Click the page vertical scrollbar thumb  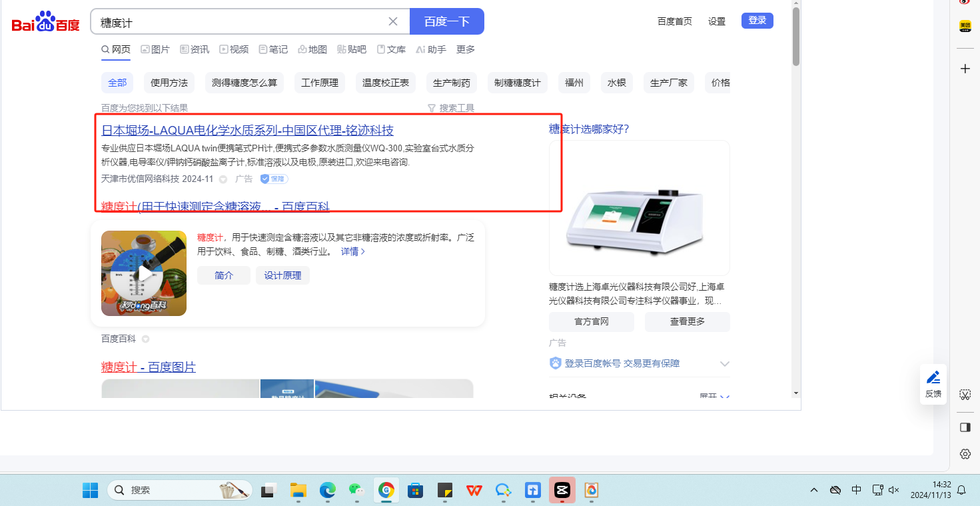coord(796,37)
